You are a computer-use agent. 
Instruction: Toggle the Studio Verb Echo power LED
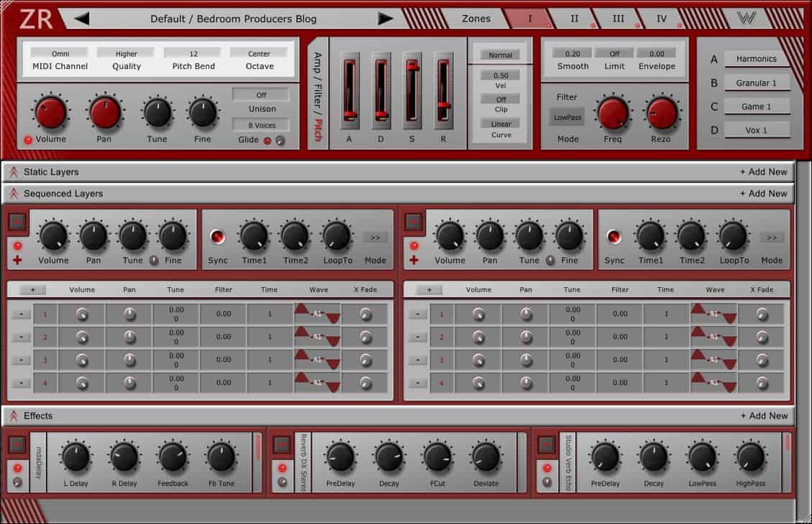point(547,468)
